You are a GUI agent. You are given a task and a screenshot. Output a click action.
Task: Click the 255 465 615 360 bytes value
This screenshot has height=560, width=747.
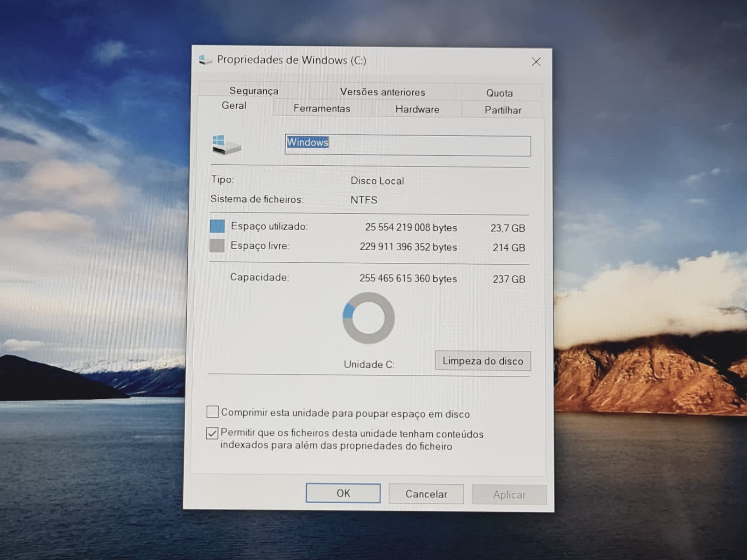pos(408,279)
